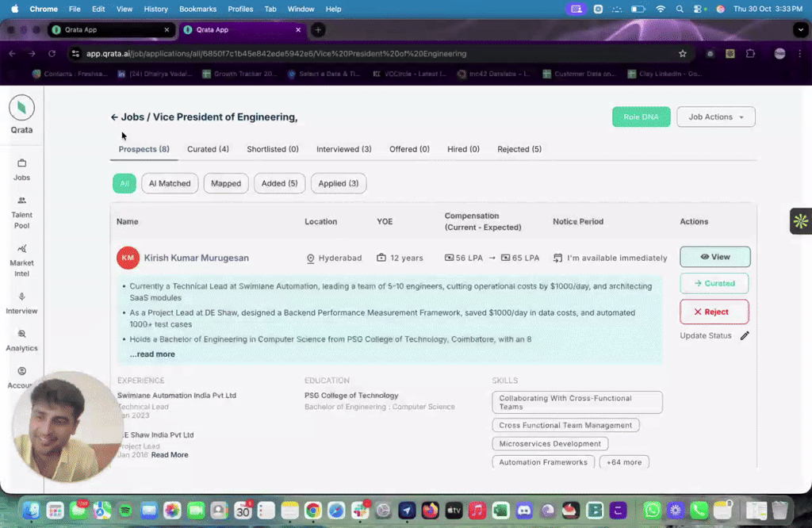The width and height of the screenshot is (812, 528).
Task: Click the Role DNA button
Action: 641,117
